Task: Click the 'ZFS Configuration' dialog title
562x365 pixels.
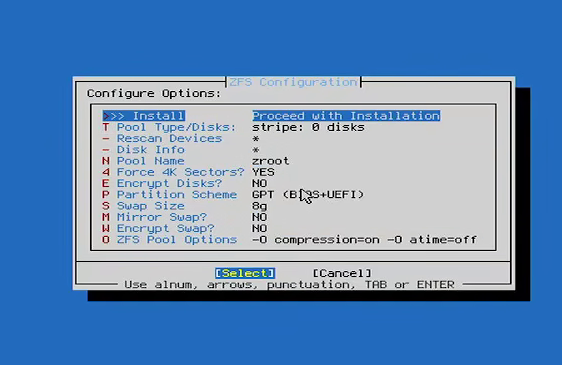Action: click(293, 82)
